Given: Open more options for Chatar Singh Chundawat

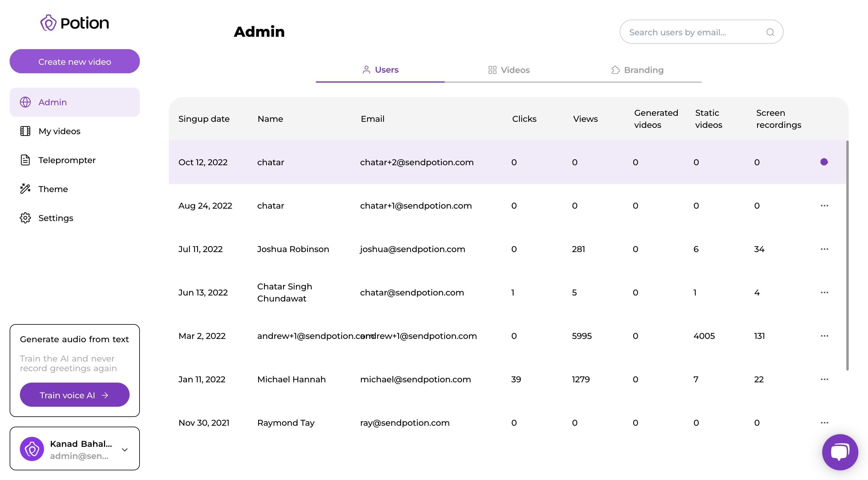Looking at the screenshot, I should click(x=825, y=292).
